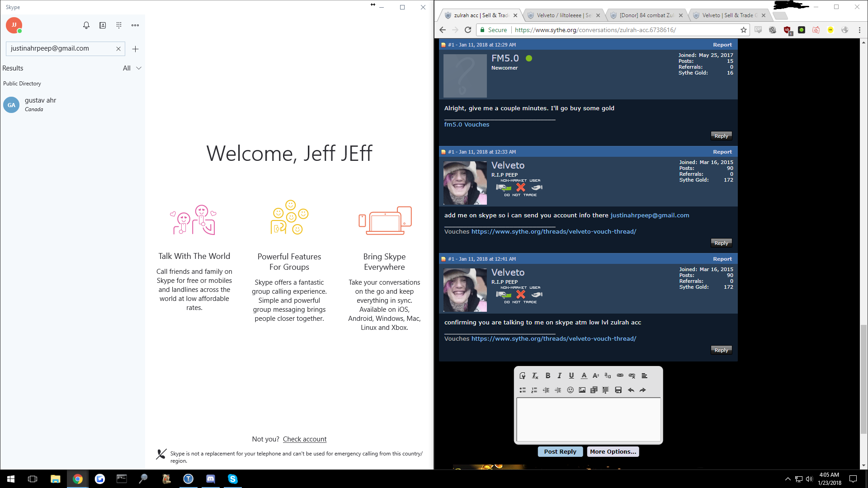868x488 pixels.
Task: Click the justinahrpeep@gmail.com email link
Action: [x=650, y=216]
